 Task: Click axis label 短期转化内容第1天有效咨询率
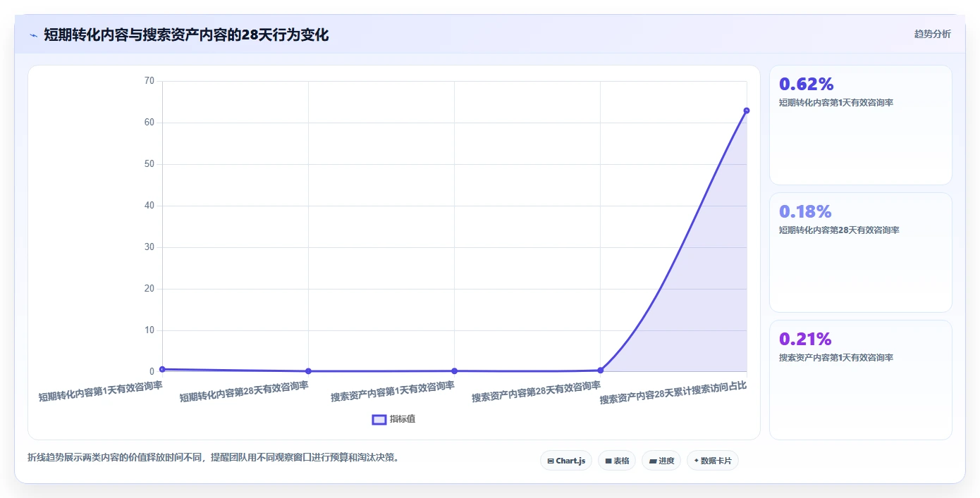101,391
